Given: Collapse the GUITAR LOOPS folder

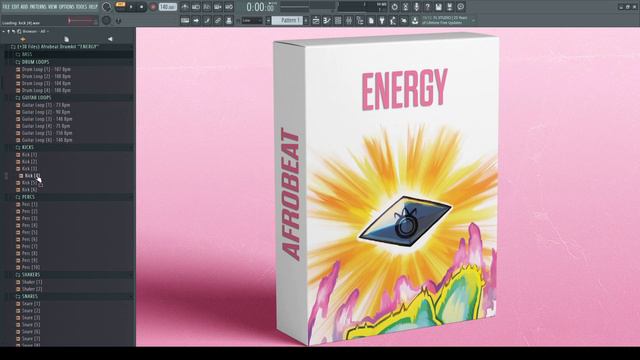Looking at the screenshot, I should click(36, 98).
